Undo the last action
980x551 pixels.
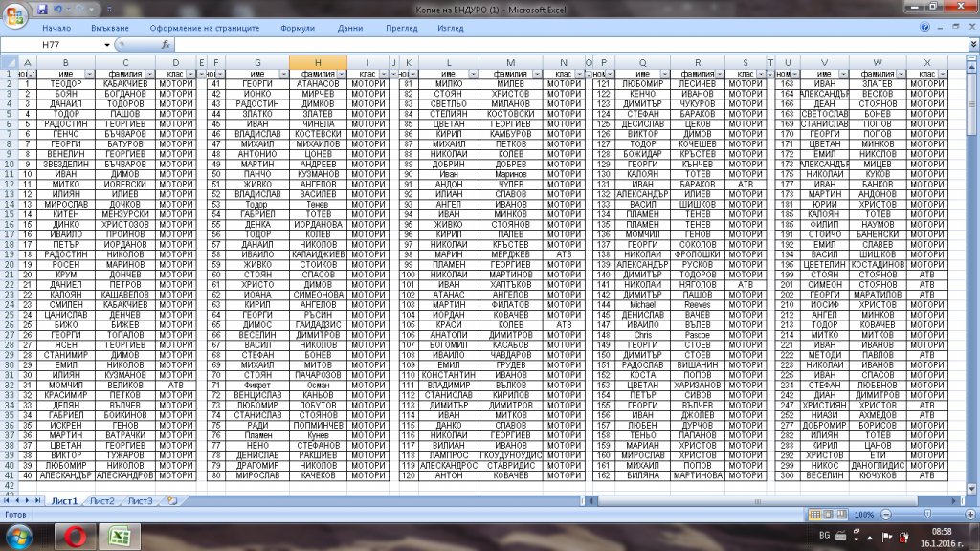coord(57,8)
